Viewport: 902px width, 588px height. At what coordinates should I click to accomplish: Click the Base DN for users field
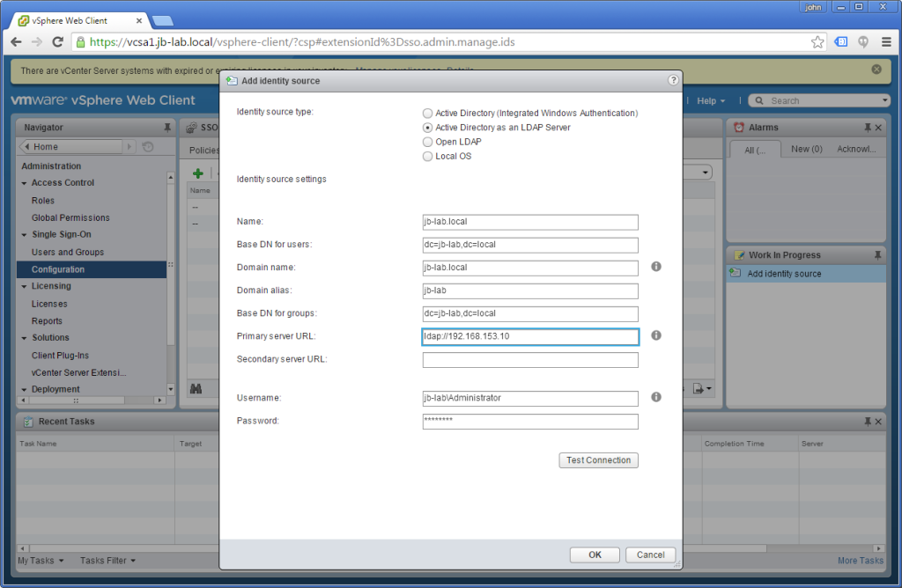tap(530, 245)
